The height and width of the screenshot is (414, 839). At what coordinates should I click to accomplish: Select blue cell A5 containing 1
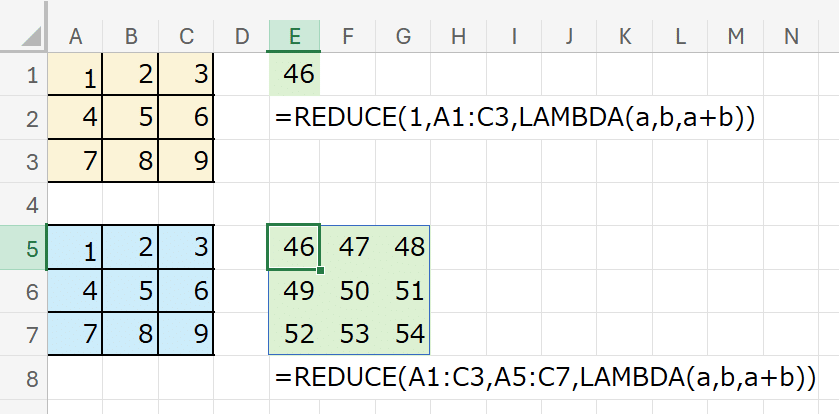[x=75, y=248]
